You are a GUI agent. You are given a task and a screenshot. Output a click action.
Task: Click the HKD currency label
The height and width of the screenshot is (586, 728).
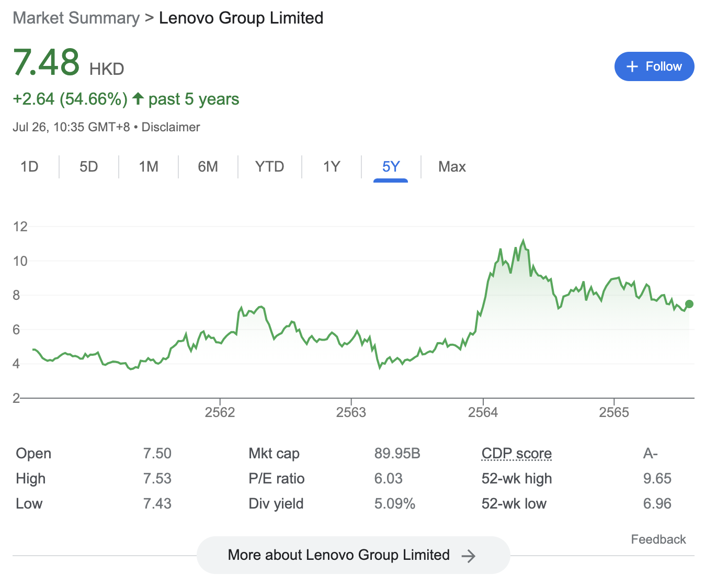[x=107, y=69]
